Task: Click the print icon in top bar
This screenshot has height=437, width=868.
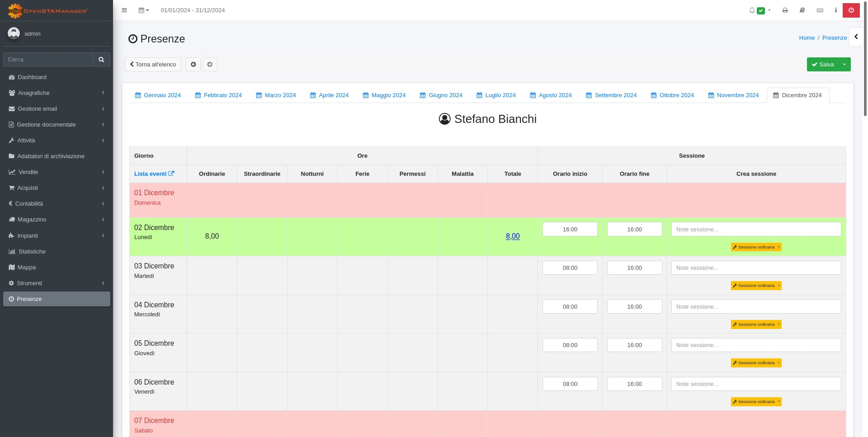Action: (x=785, y=10)
